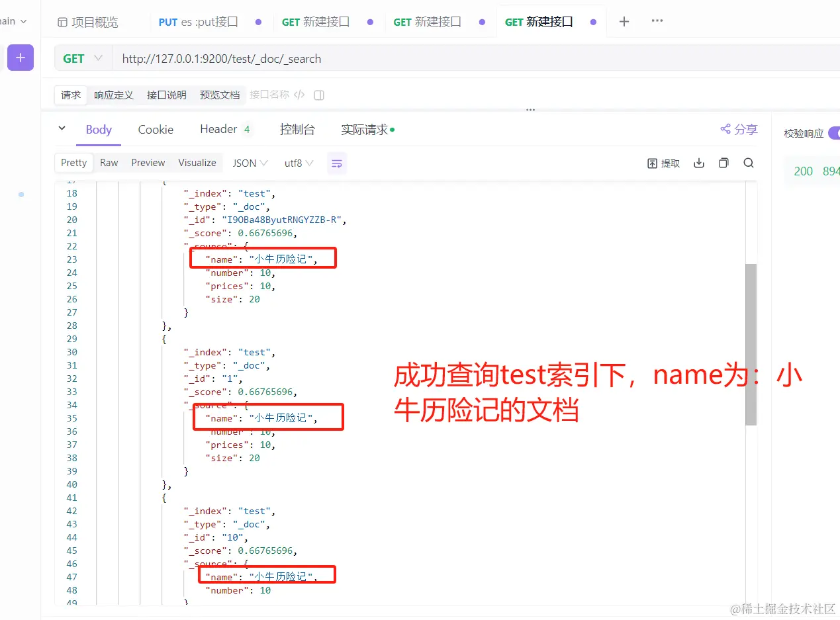Switch to the second GET 新建接口 tab

439,22
